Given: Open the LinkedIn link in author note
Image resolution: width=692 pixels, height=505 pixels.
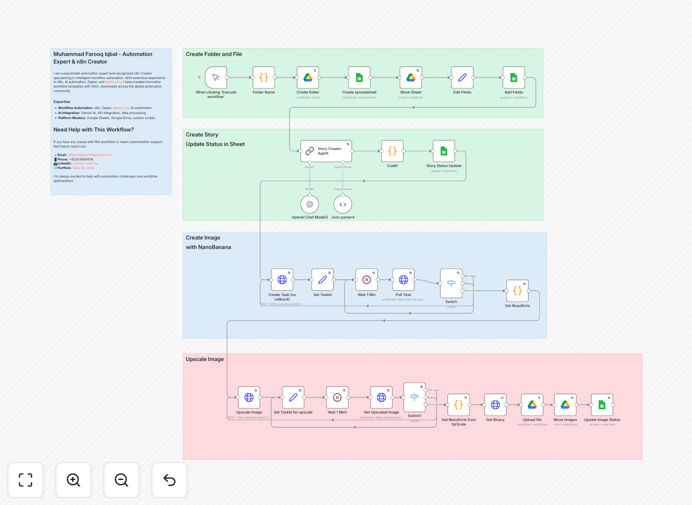Looking at the screenshot, I should point(85,164).
